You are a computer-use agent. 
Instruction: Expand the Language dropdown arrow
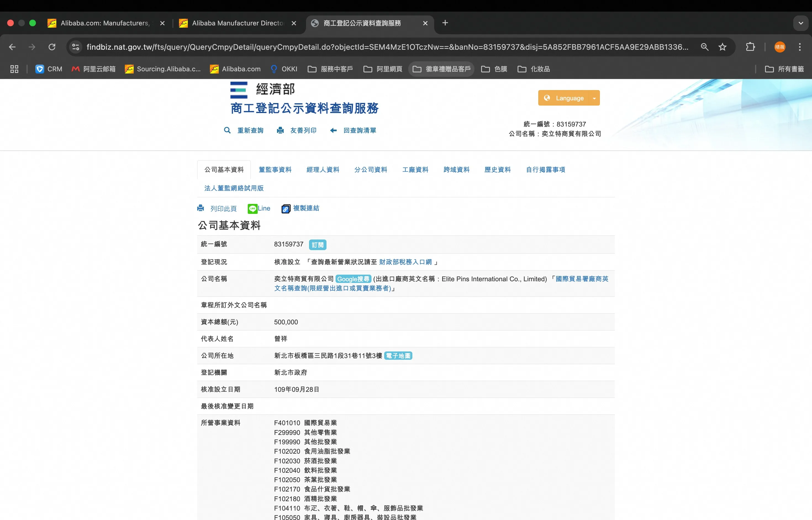coord(594,98)
